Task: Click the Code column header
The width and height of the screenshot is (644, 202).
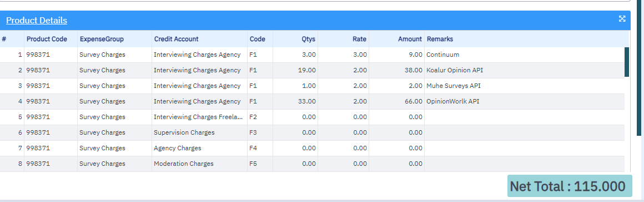Action: [x=258, y=39]
